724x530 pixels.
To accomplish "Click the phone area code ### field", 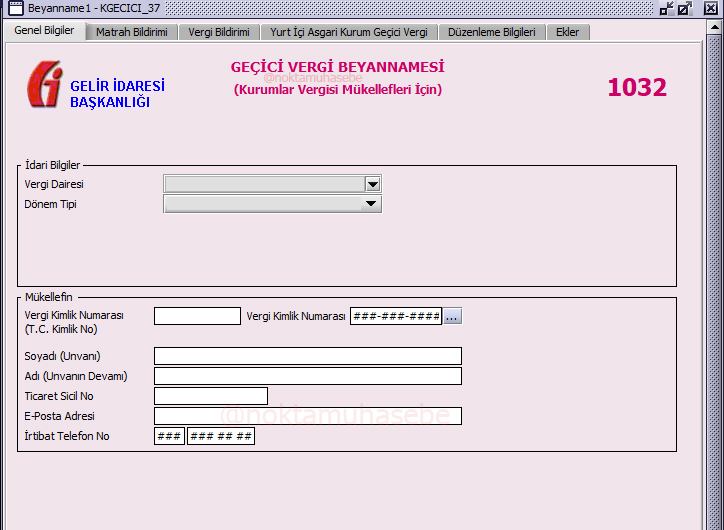I will 169,436.
